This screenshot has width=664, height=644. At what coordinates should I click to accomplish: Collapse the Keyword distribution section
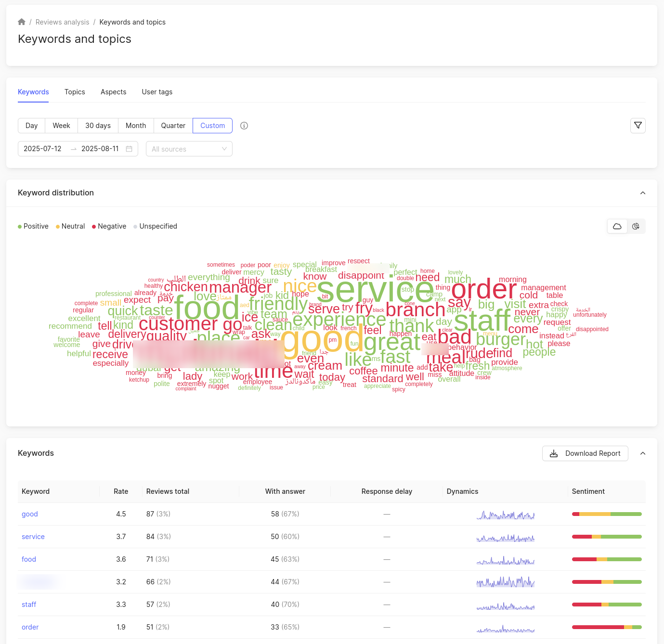coord(642,193)
